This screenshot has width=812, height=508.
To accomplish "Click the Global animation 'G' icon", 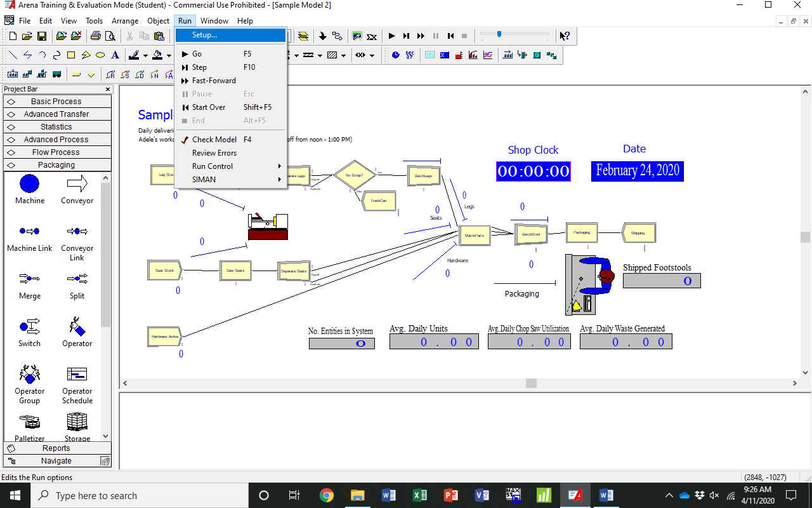I will pyautogui.click(x=537, y=55).
